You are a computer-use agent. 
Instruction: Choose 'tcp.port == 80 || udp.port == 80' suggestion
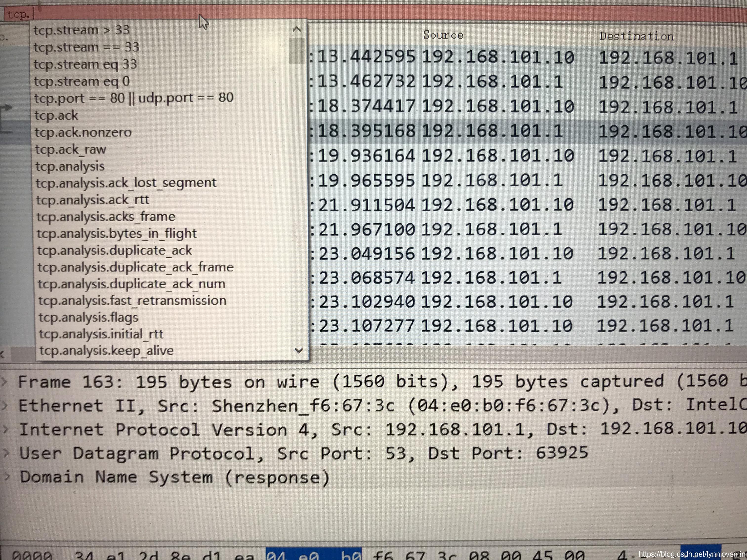tap(134, 98)
